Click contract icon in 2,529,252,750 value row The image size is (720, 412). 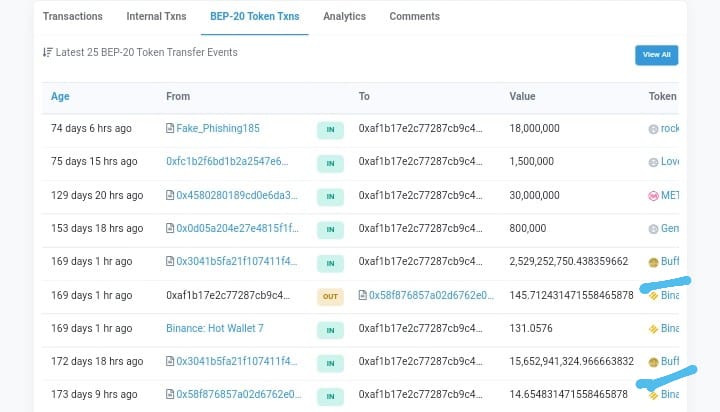170,261
